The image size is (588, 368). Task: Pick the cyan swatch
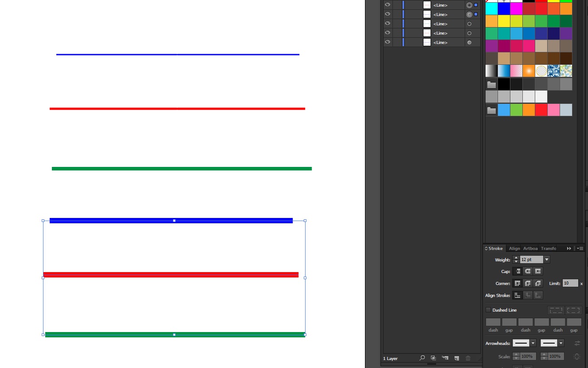coord(491,8)
